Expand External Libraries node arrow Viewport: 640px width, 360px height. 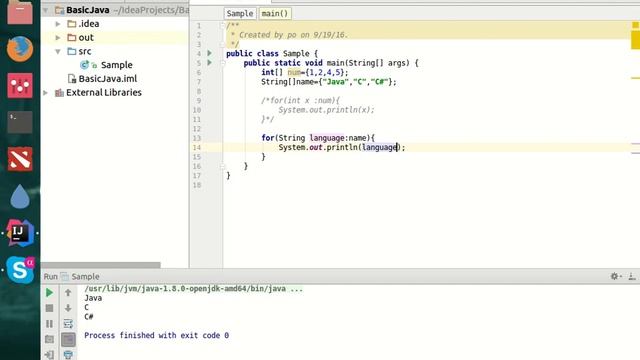(x=46, y=93)
